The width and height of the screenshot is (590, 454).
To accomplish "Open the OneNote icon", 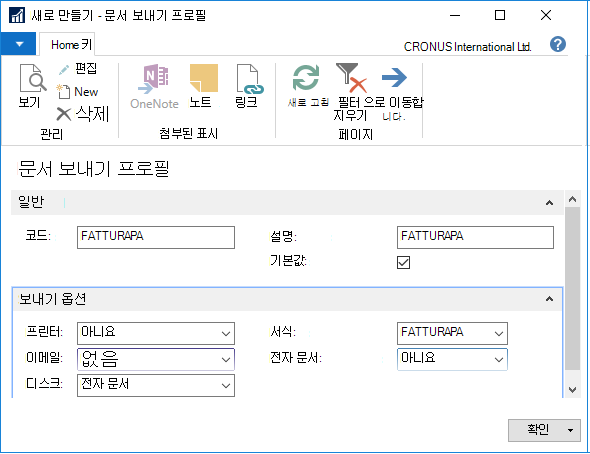I will click(154, 78).
